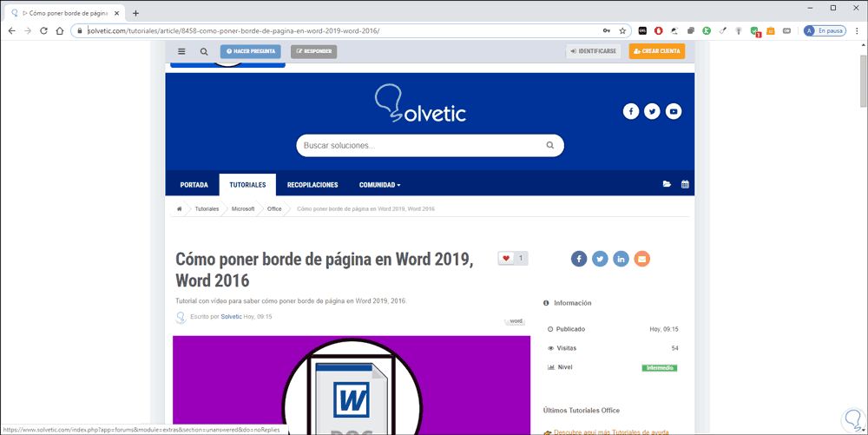
Task: Click the toolbar search magnifier
Action: pos(204,51)
